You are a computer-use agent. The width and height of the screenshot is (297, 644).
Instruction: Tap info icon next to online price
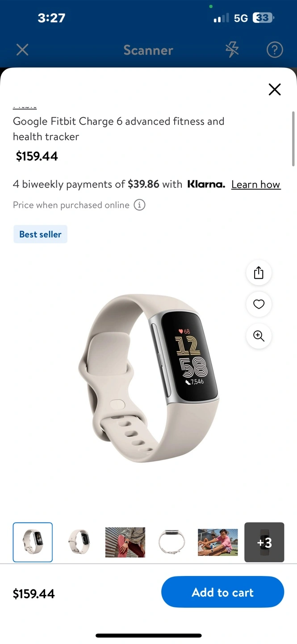[139, 205]
